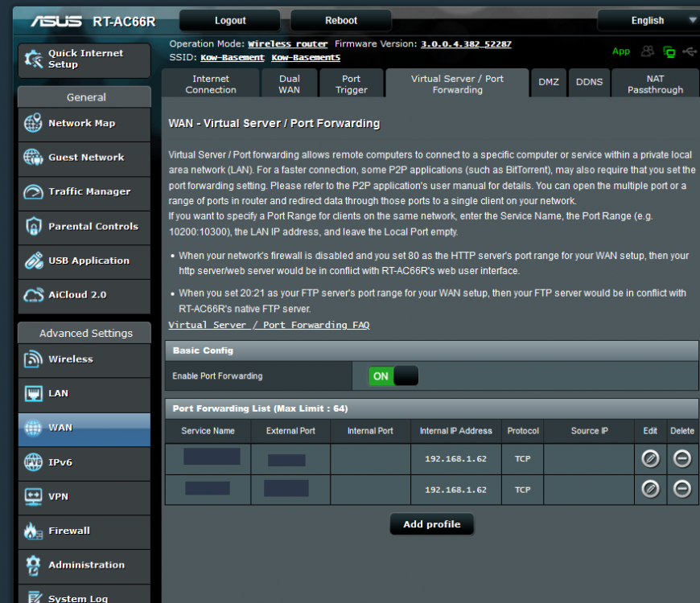Click the Service Name column header
The image size is (700, 603).
pos(208,431)
